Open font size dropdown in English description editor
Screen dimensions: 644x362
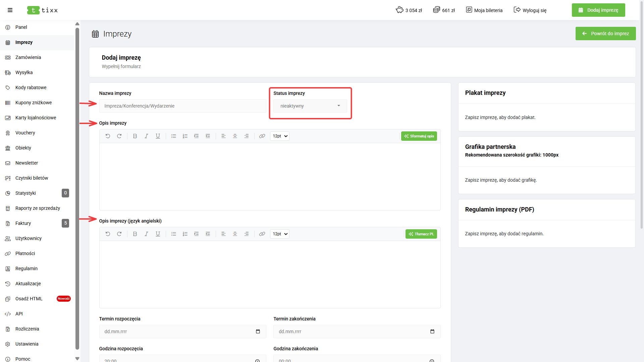coord(280,234)
